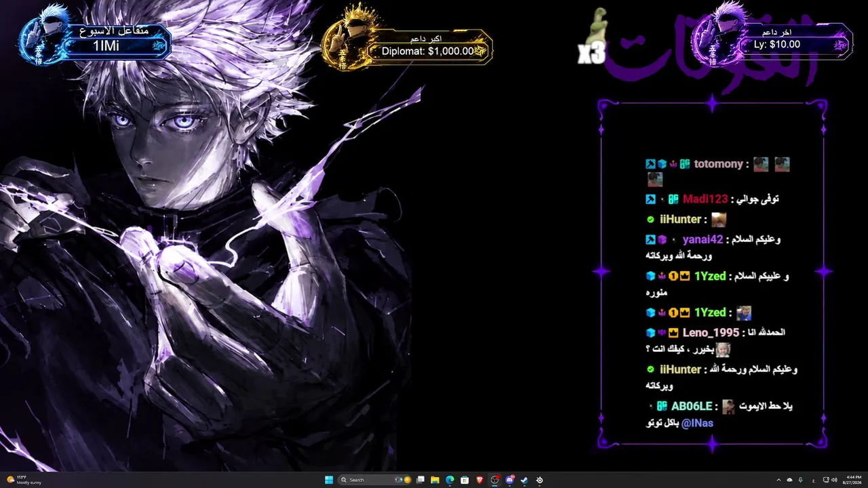Click username Madi123 in chat
Image resolution: width=868 pixels, height=488 pixels.
[x=705, y=199]
